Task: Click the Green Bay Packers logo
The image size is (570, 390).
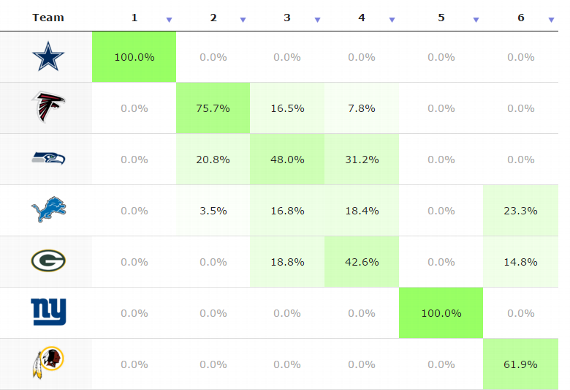Action: pyautogui.click(x=48, y=261)
